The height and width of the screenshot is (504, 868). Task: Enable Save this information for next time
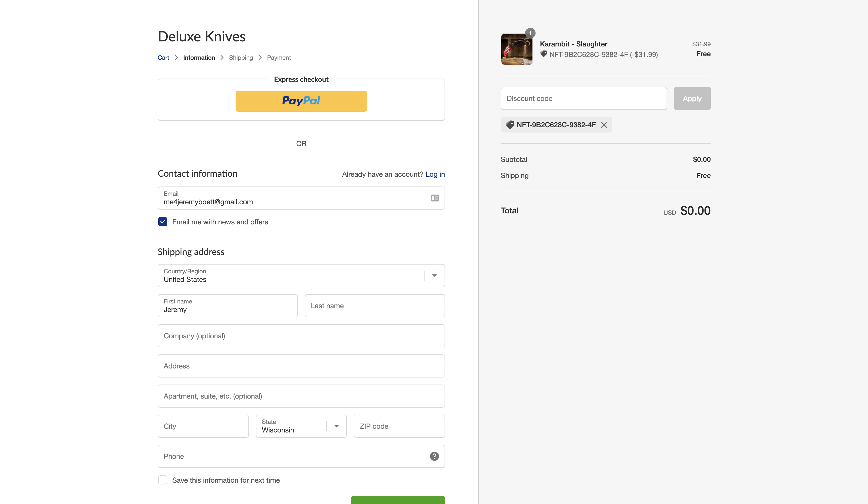point(162,480)
